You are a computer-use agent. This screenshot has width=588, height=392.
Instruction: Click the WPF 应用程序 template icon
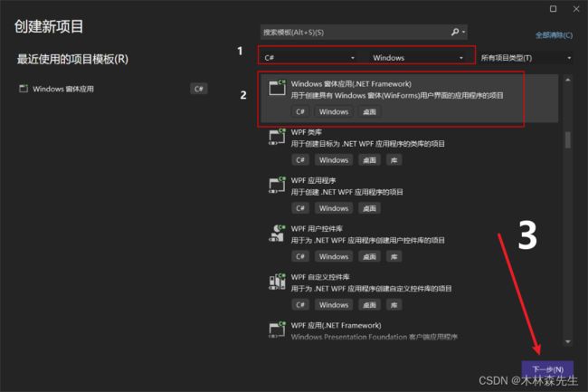[277, 185]
